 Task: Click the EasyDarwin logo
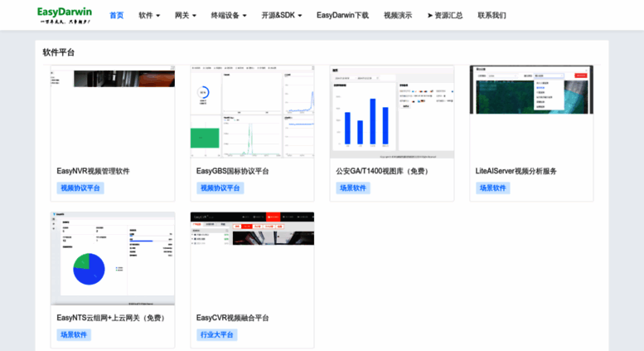click(x=65, y=15)
